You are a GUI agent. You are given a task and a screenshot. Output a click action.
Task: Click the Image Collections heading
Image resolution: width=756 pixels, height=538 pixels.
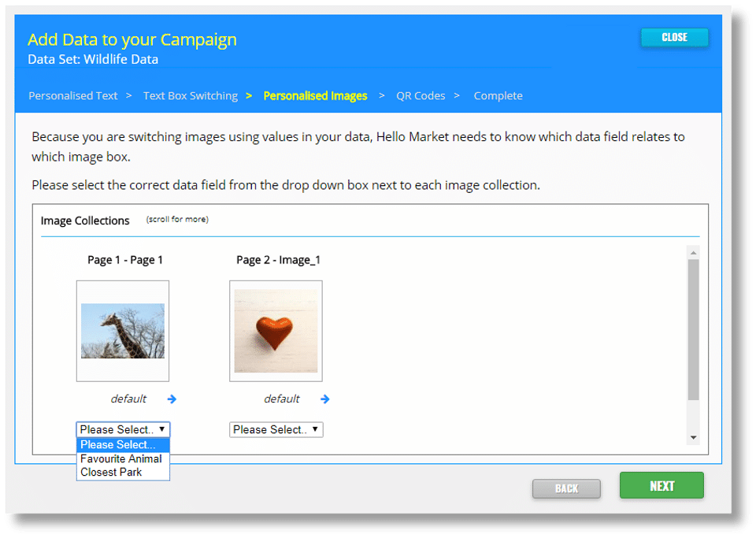tap(85, 221)
